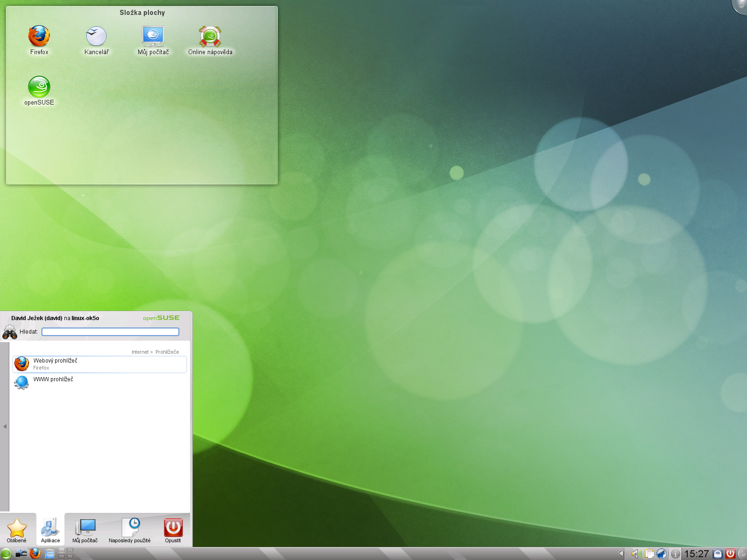Open the panel settings cashew at the right edge

tap(743, 554)
